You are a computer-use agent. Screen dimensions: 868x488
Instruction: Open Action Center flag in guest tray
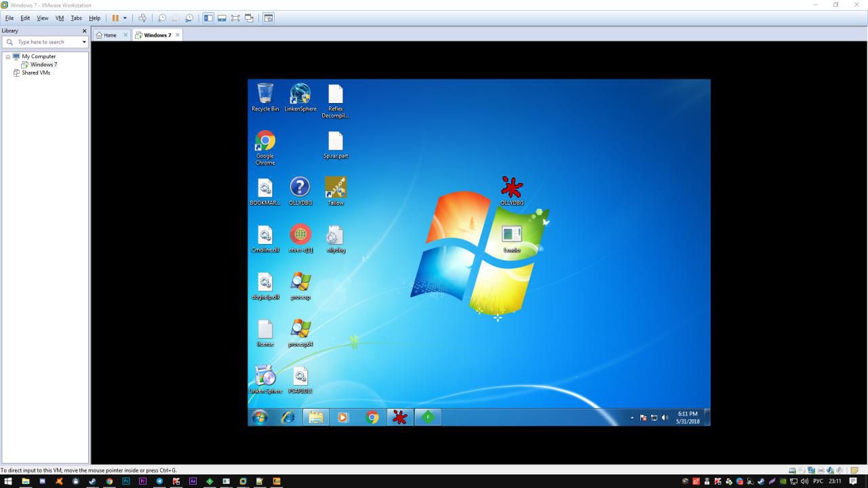(x=644, y=418)
